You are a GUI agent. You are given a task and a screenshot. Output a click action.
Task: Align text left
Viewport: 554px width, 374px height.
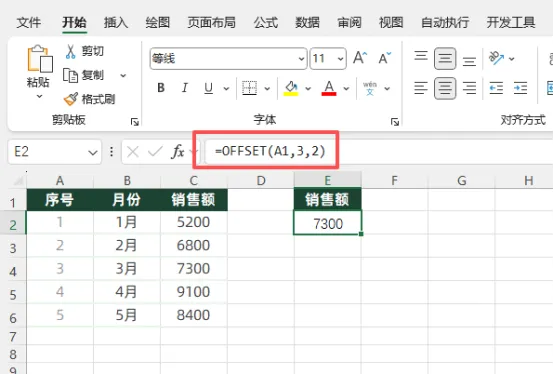421,88
